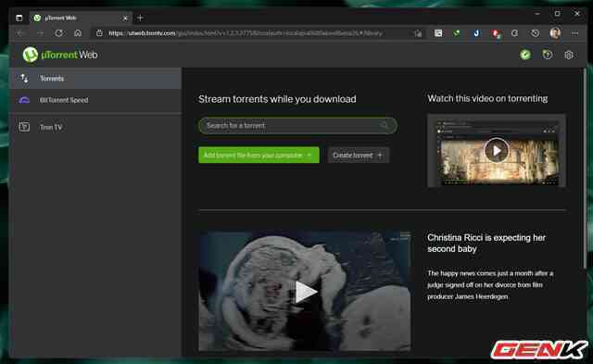Click the browser refresh-style extension icon
Screen dimensions: 593x364
click(515, 33)
